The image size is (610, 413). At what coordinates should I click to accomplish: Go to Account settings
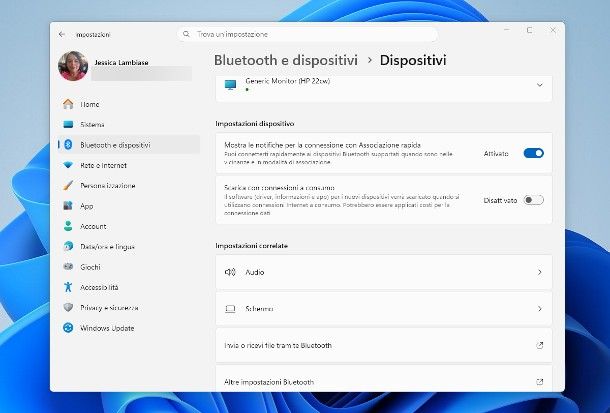pos(93,226)
